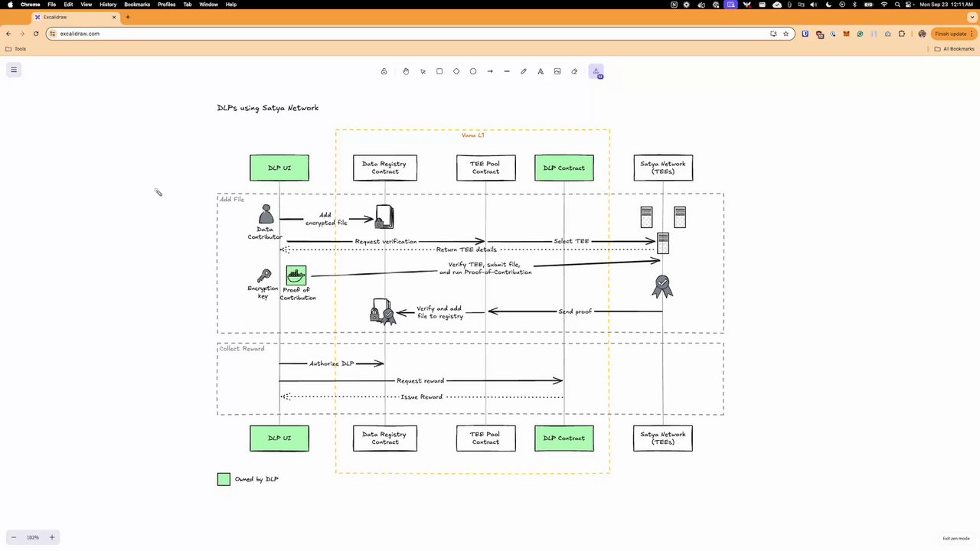Screen dimensions: 980x551
Task: Open Wi-Fi status in menu bar
Action: pos(884,5)
